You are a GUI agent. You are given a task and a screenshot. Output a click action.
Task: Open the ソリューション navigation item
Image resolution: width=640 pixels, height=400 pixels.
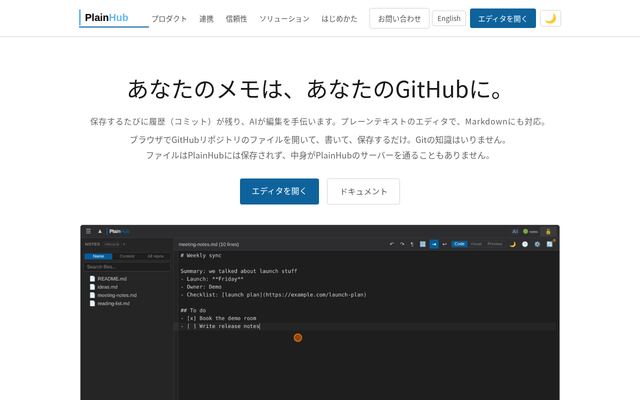pos(284,19)
